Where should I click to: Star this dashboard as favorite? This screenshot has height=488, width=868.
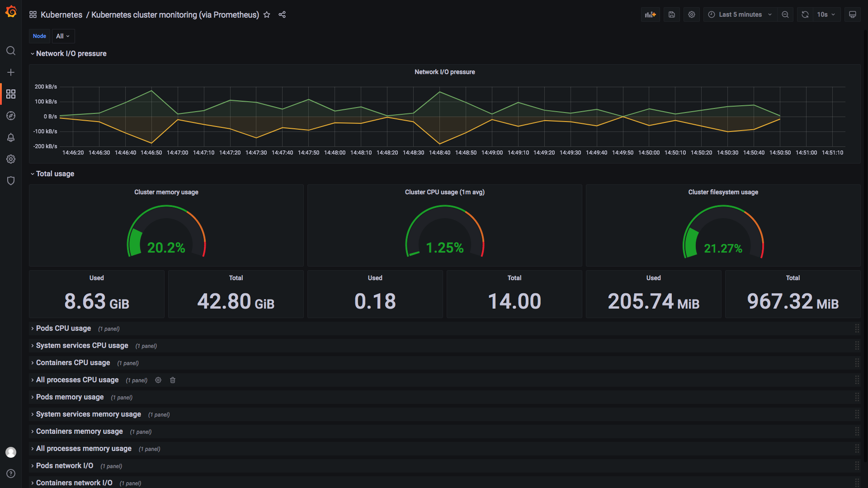[x=267, y=14]
